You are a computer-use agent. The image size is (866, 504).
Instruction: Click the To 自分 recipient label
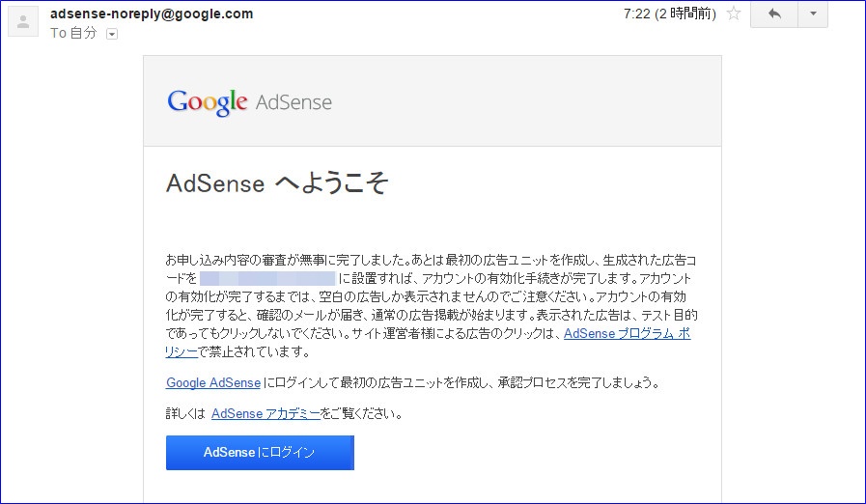coord(73,33)
